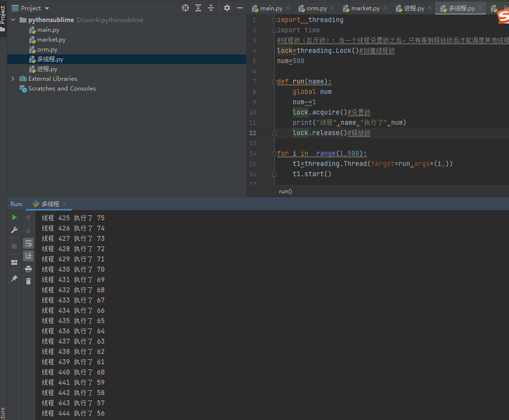Click the restore layout icon in Run panel
Screen dimensions: 509x420
[14, 262]
